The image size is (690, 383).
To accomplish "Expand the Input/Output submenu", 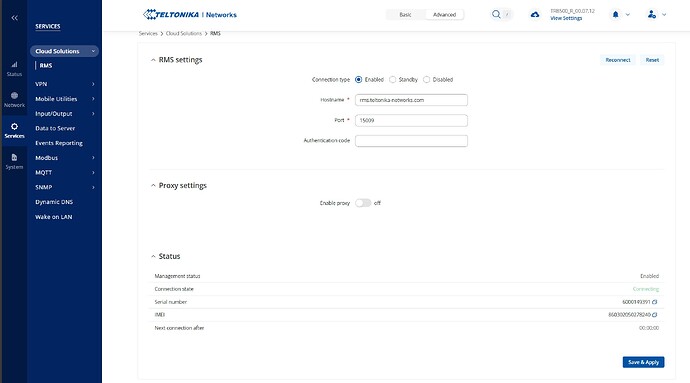I will [93, 114].
